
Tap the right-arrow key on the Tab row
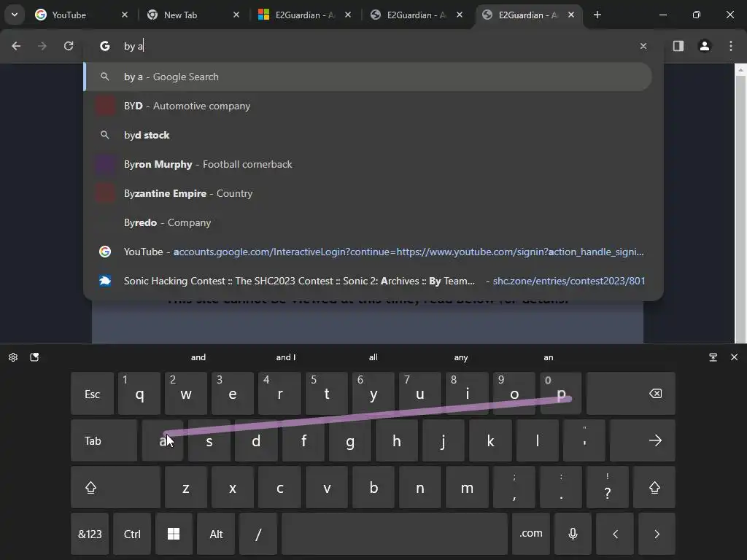tap(643, 440)
